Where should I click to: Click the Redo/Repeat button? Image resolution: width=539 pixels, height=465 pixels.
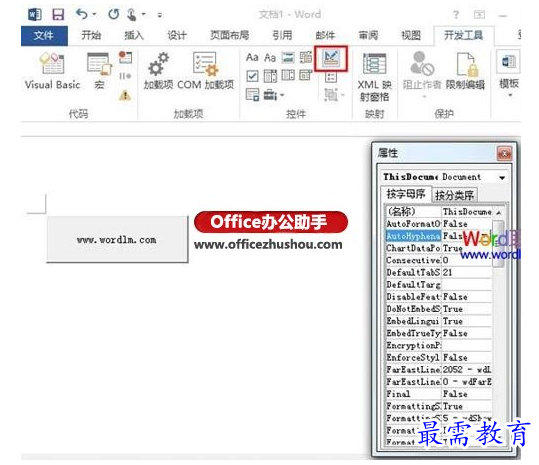(x=113, y=14)
